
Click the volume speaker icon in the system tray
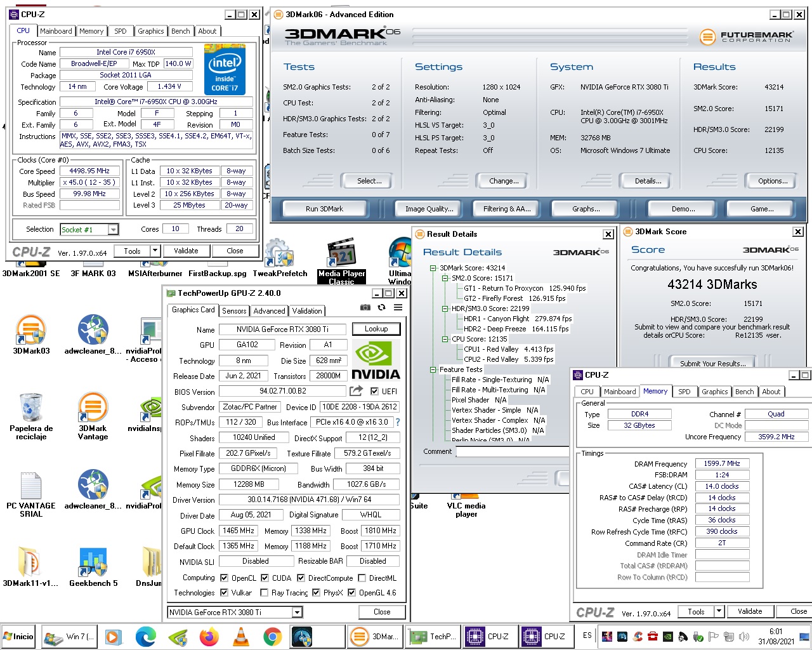(x=743, y=637)
